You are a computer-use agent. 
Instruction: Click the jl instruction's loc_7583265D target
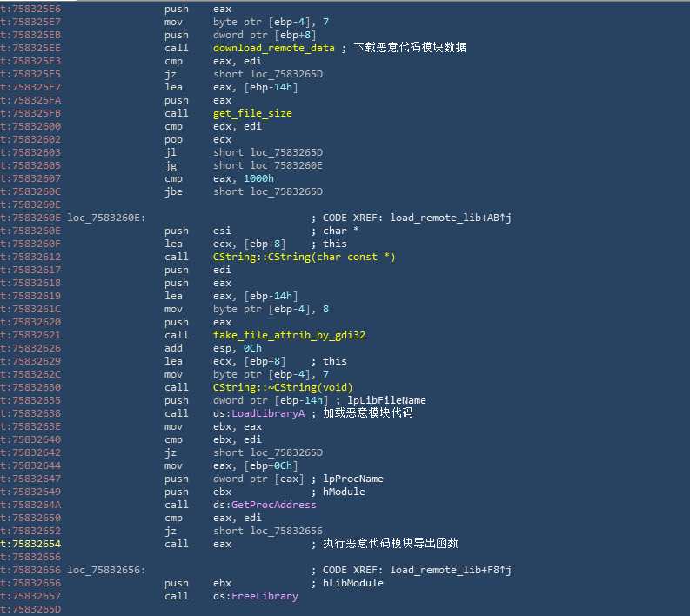pyautogui.click(x=268, y=152)
